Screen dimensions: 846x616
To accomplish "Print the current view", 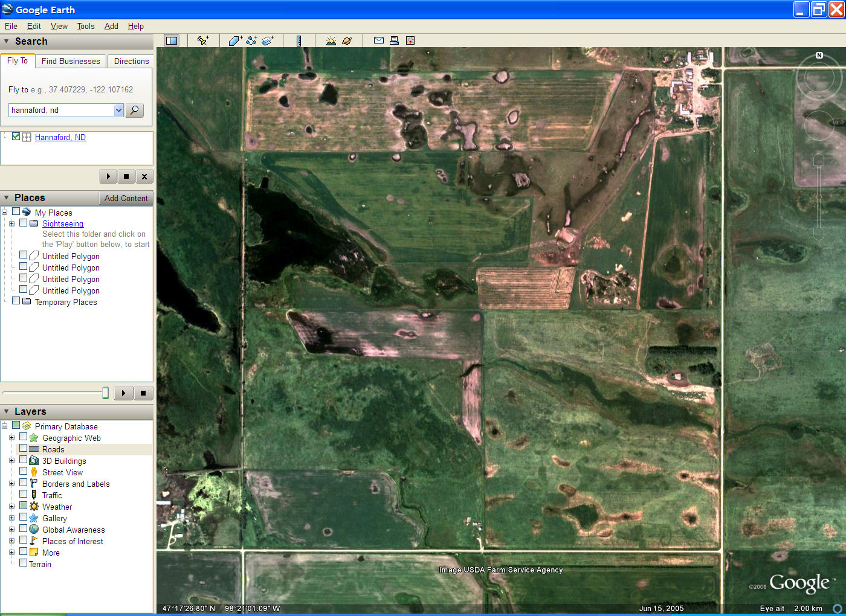I will 395,40.
